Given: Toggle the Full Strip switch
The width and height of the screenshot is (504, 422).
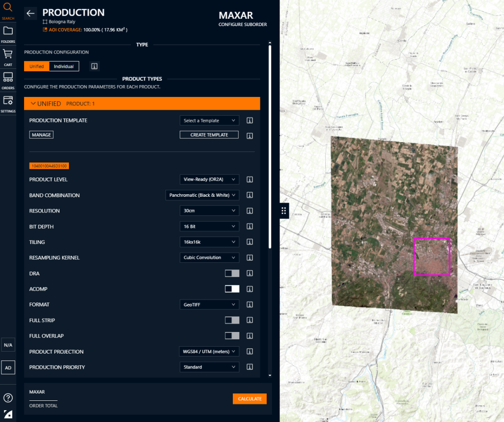Looking at the screenshot, I should pyautogui.click(x=232, y=320).
